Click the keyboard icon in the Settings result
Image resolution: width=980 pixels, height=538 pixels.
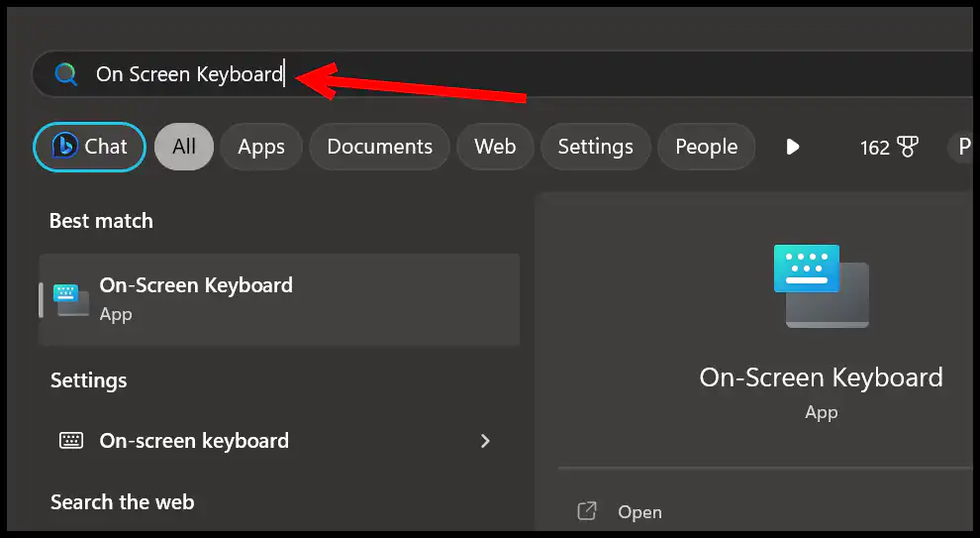point(70,441)
